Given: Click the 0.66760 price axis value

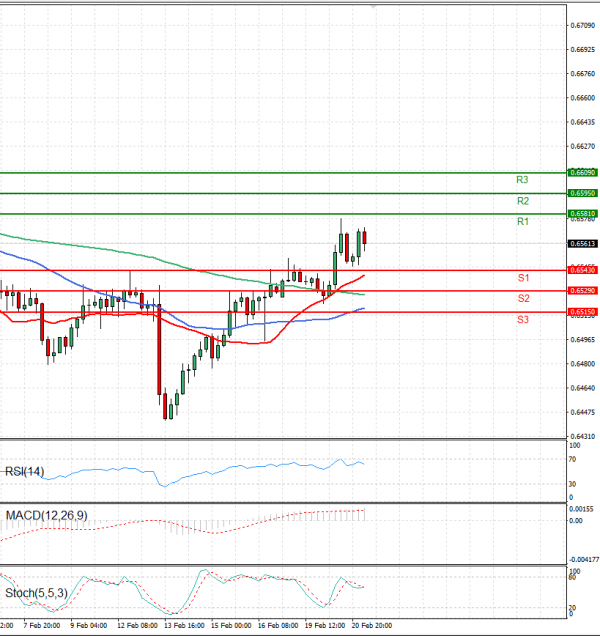Looking at the screenshot, I should click(583, 74).
